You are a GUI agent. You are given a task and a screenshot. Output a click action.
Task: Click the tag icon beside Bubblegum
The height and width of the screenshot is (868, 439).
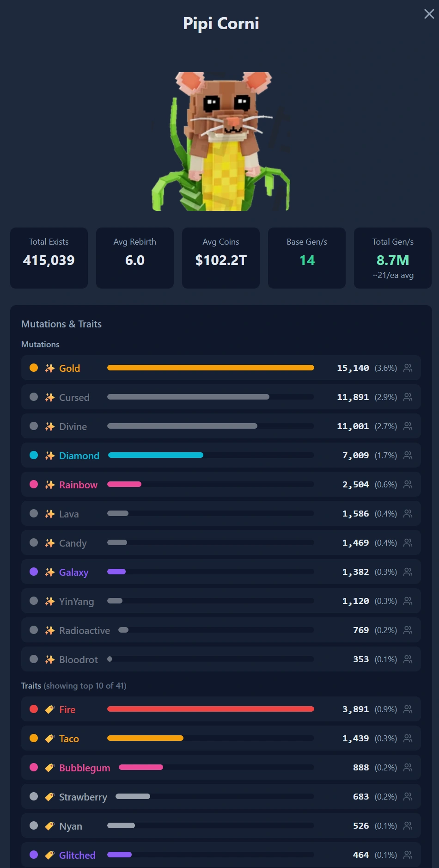click(50, 768)
